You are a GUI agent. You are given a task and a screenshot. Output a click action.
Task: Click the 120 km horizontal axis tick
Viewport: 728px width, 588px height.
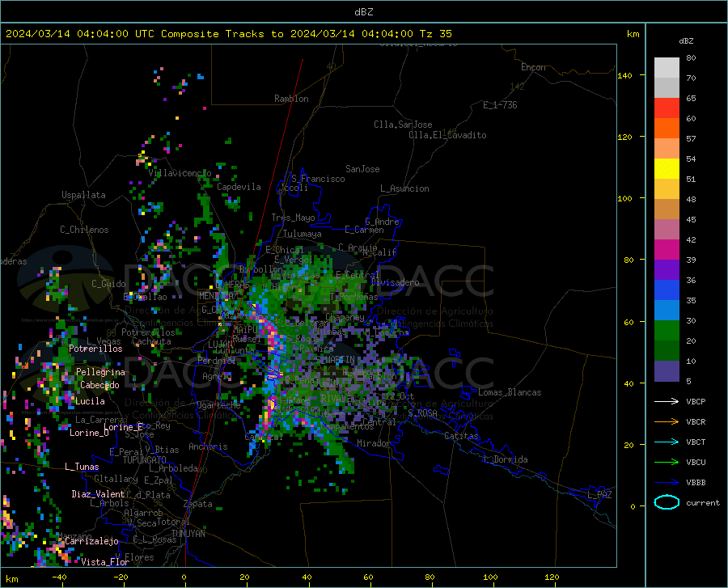(x=552, y=577)
